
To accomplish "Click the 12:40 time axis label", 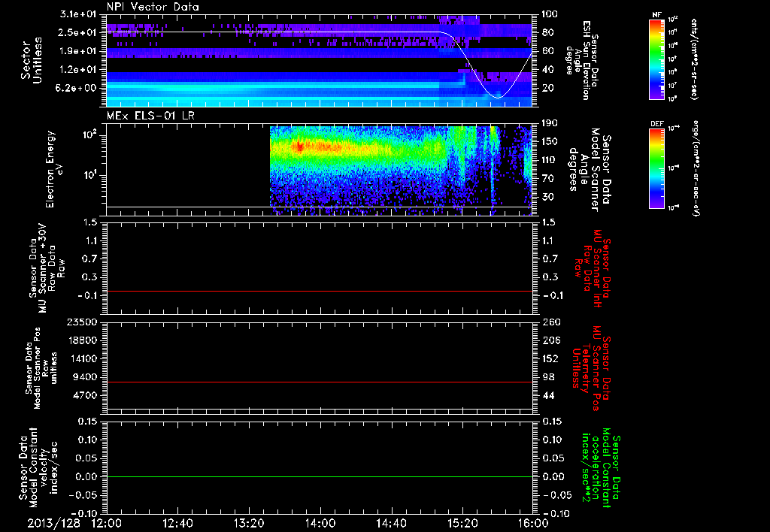I will click(177, 523).
